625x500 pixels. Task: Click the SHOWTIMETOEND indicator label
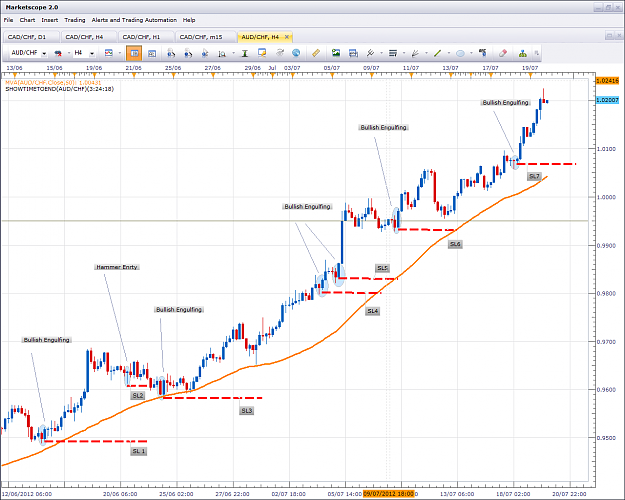pyautogui.click(x=59, y=89)
